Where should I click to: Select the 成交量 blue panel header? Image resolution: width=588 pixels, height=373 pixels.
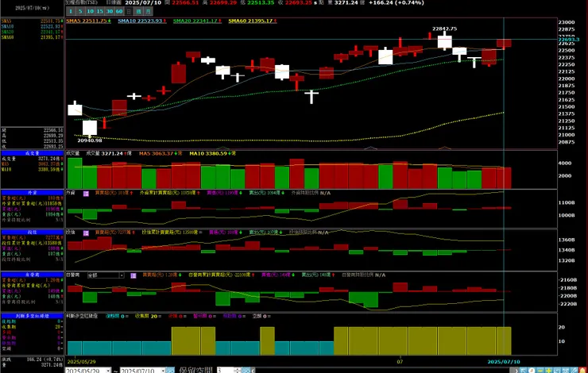point(33,153)
